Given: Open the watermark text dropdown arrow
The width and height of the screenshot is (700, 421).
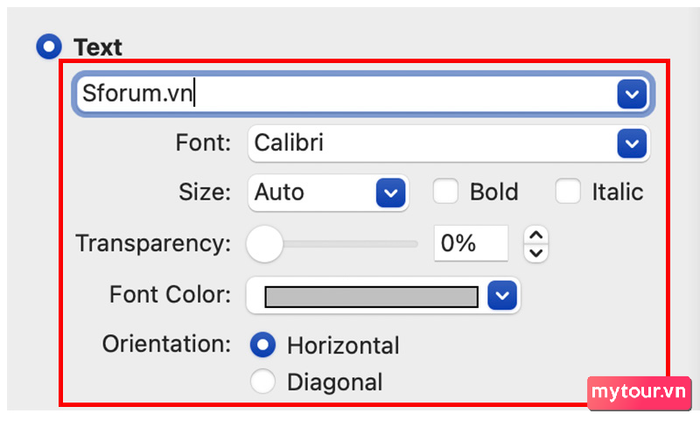Looking at the screenshot, I should (632, 94).
